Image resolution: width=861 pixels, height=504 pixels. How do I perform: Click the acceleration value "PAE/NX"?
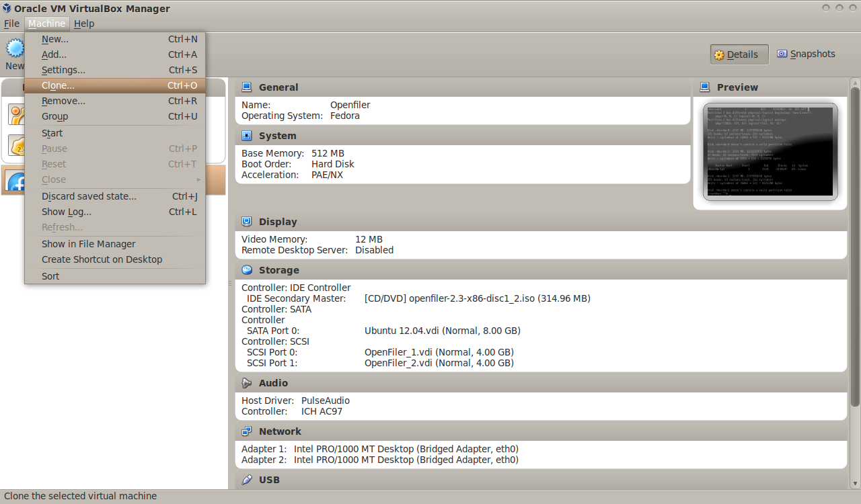pos(327,175)
